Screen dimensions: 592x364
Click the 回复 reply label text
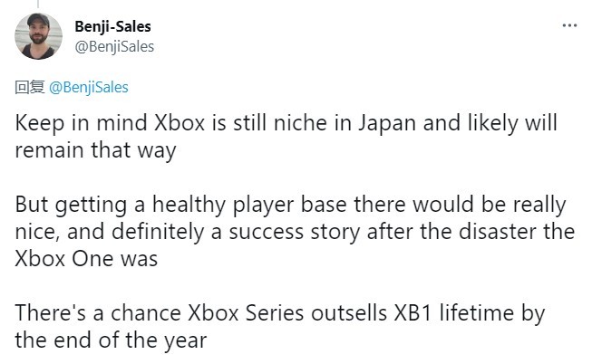[x=30, y=88]
